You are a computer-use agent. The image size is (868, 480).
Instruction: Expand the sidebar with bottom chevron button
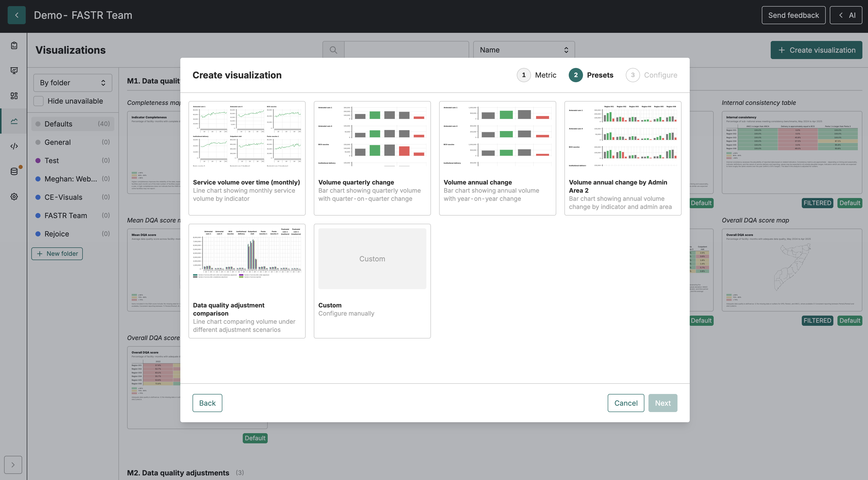point(13,465)
